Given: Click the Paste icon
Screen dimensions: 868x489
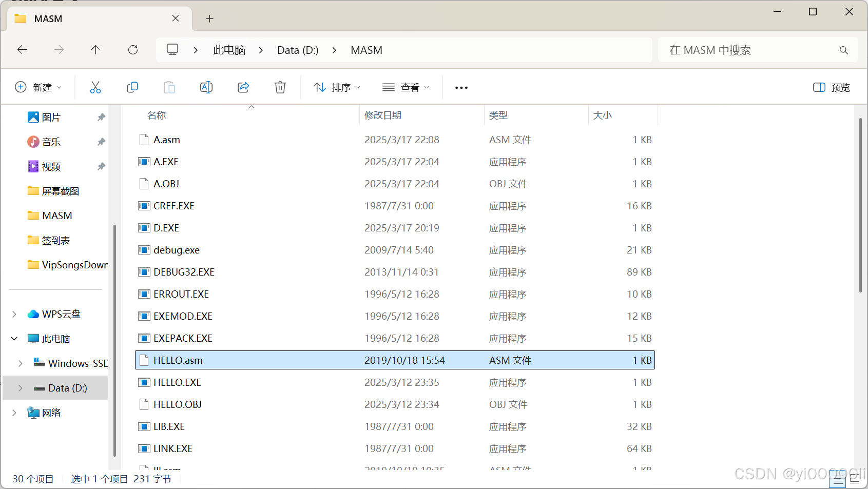Looking at the screenshot, I should coord(169,87).
